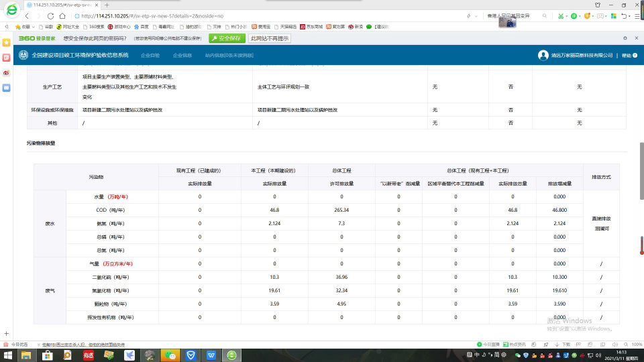Click the 帮助 help link

pos(625,55)
